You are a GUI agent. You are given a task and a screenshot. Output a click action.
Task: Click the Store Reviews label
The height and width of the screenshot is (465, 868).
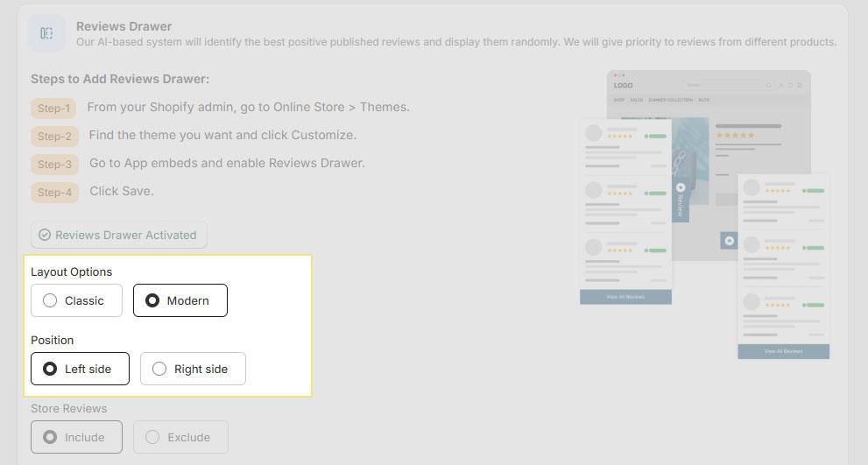(x=68, y=409)
